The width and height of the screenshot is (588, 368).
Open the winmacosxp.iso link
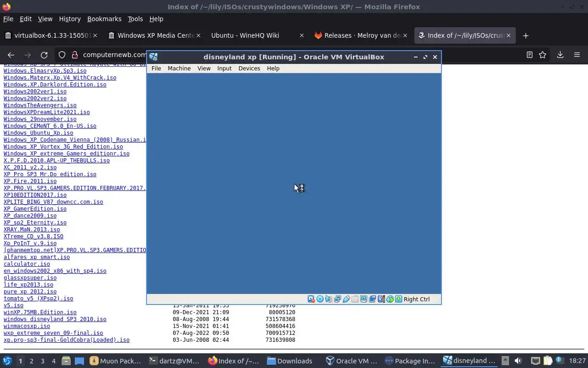click(27, 326)
